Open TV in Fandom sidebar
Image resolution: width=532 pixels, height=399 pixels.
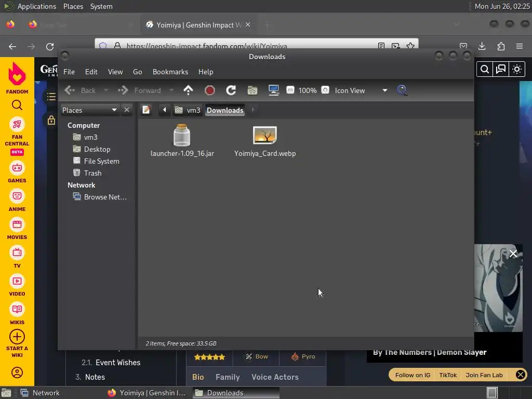pos(17,258)
